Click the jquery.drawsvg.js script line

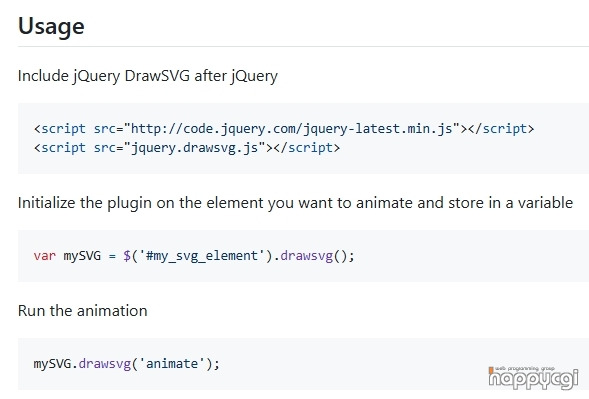[187, 148]
